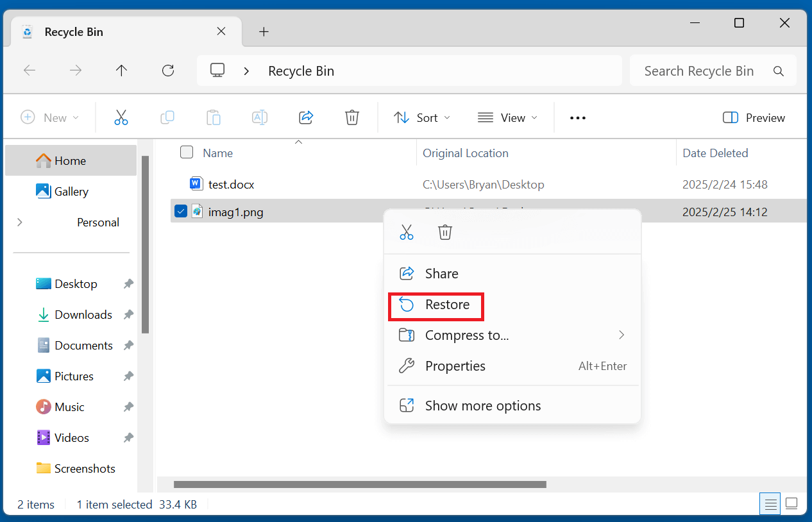
Task: Click Restore in the context menu
Action: (x=447, y=306)
